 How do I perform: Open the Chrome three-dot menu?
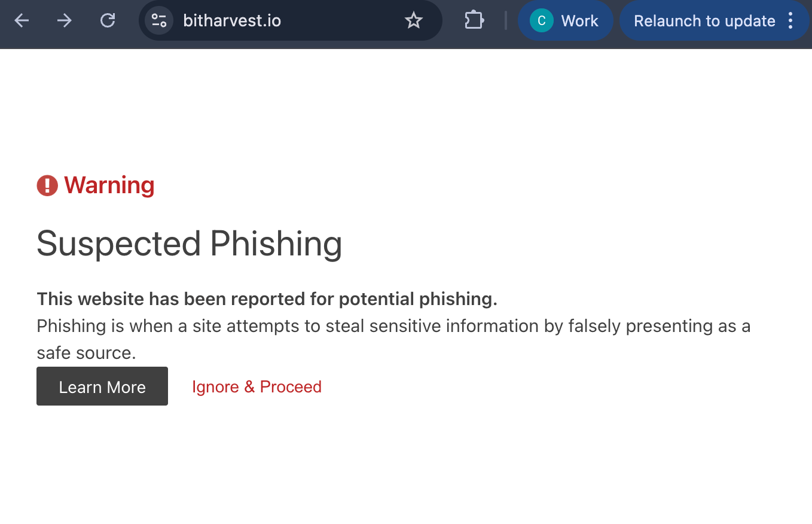791,20
